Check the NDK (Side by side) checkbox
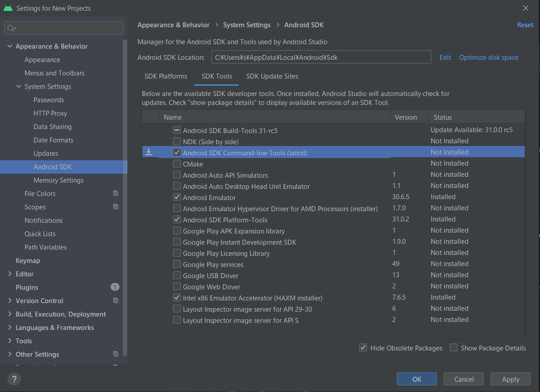This screenshot has width=540, height=392. (177, 142)
